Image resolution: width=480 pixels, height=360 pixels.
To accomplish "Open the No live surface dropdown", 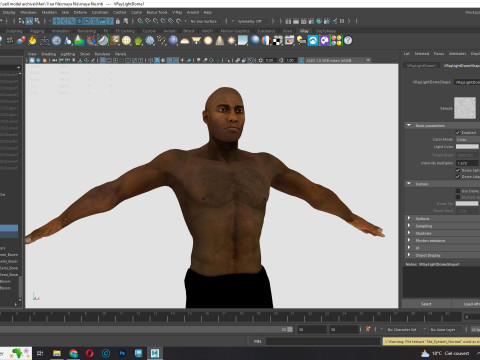I will tap(204, 21).
